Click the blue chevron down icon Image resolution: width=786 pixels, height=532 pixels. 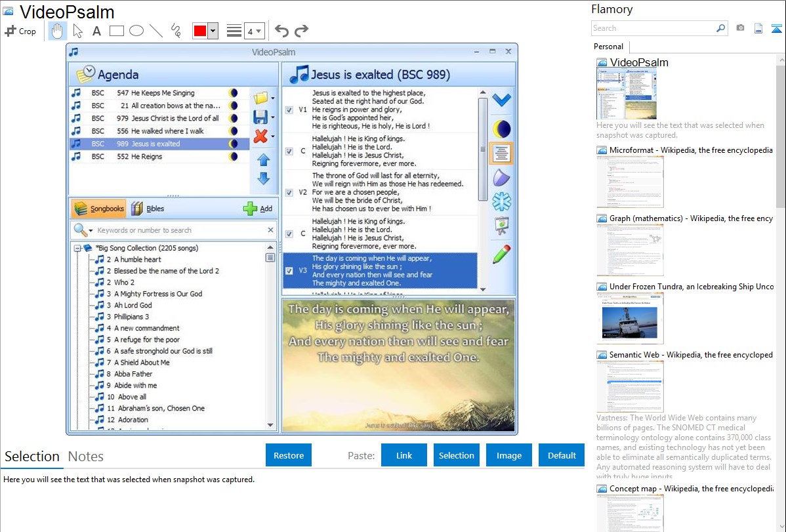pos(501,100)
